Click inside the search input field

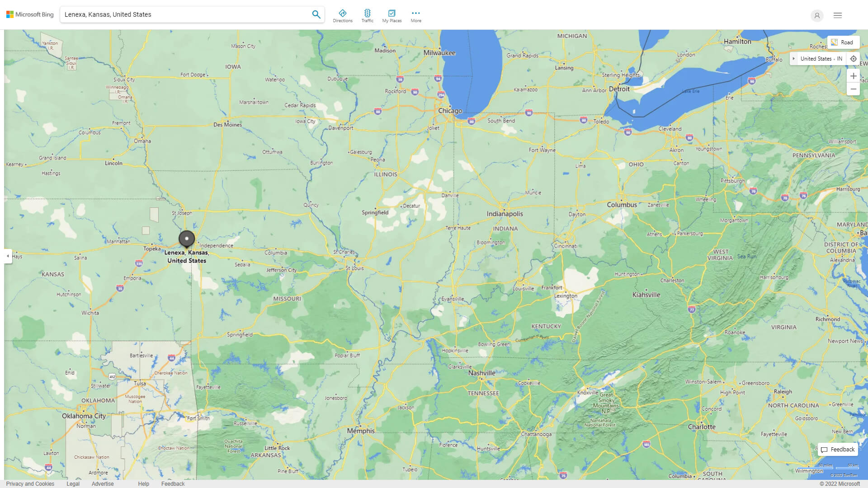tap(181, 14)
